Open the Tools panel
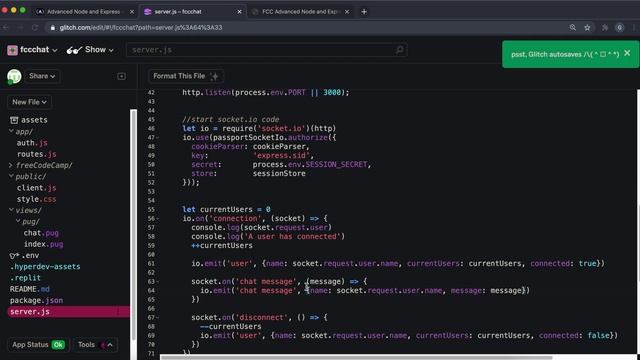The height and width of the screenshot is (360, 640). (96, 345)
